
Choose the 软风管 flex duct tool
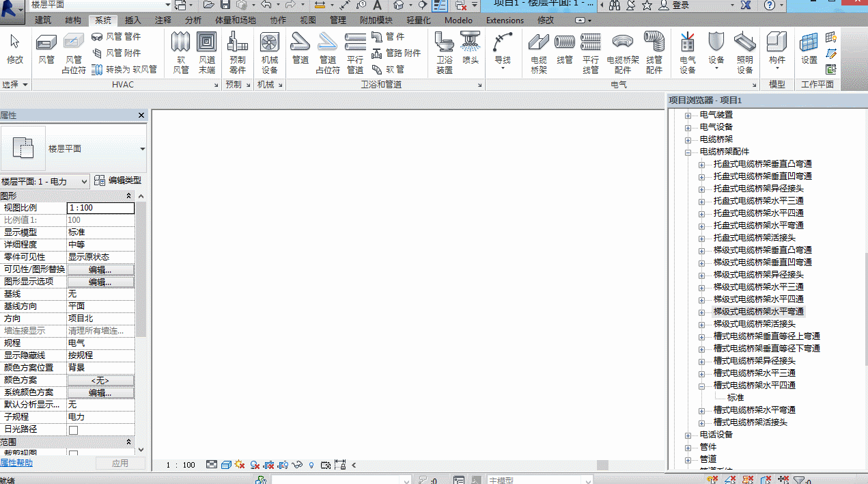click(180, 53)
